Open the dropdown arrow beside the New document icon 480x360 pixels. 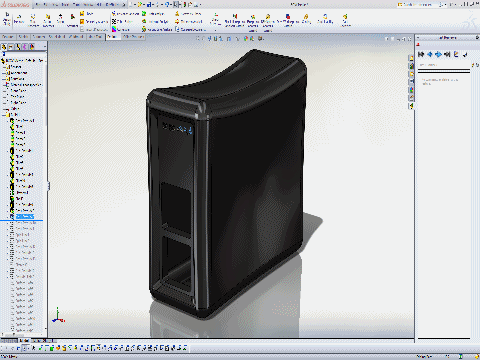[135, 5]
